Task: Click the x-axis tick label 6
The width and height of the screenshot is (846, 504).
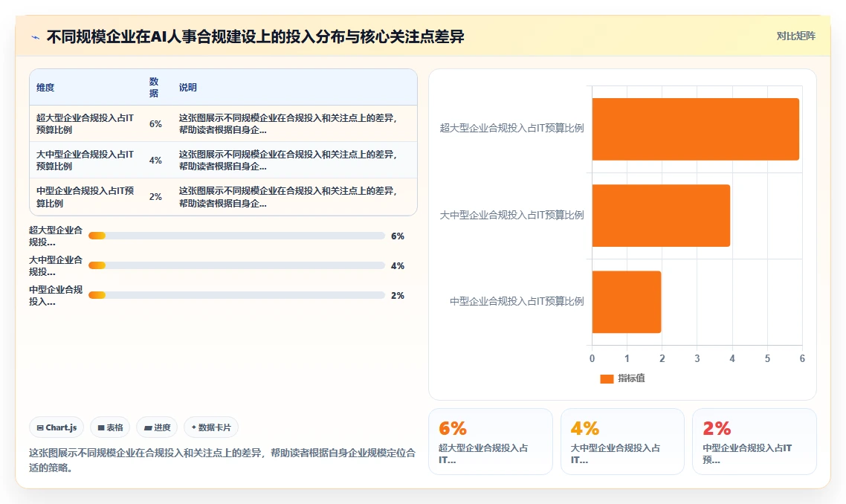Action: point(802,359)
